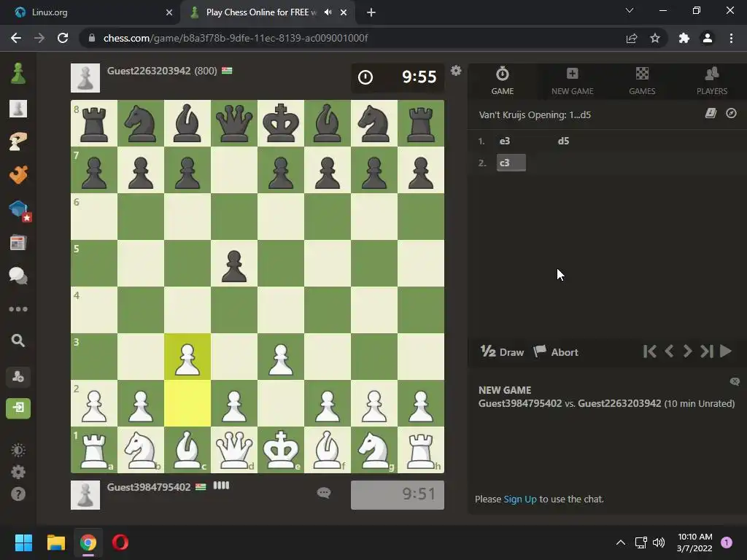Disable chat with the crossed bubble icon
Screen dimensions: 747x560
pos(735,381)
